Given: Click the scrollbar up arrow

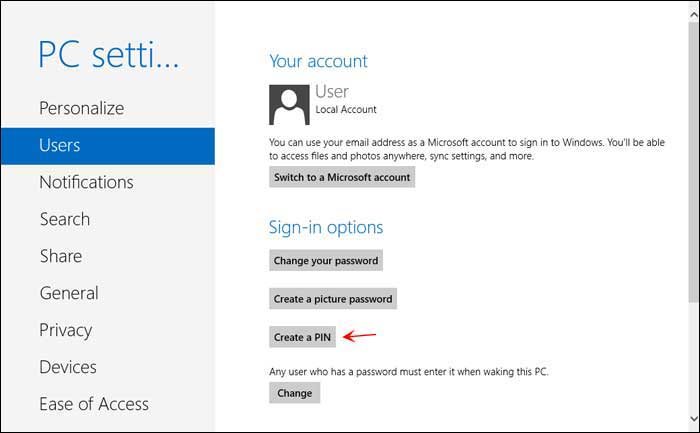Looking at the screenshot, I should (693, 15).
